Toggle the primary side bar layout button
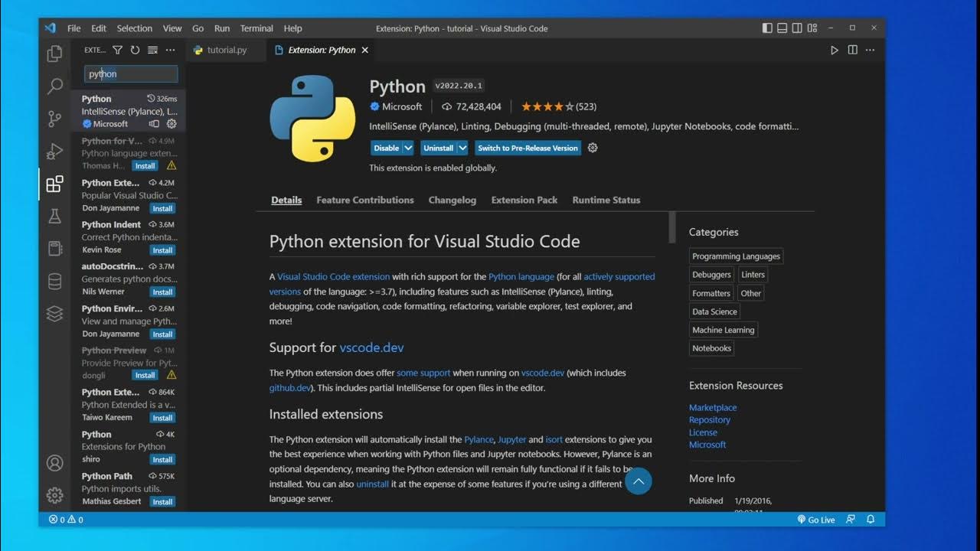 (x=768, y=28)
